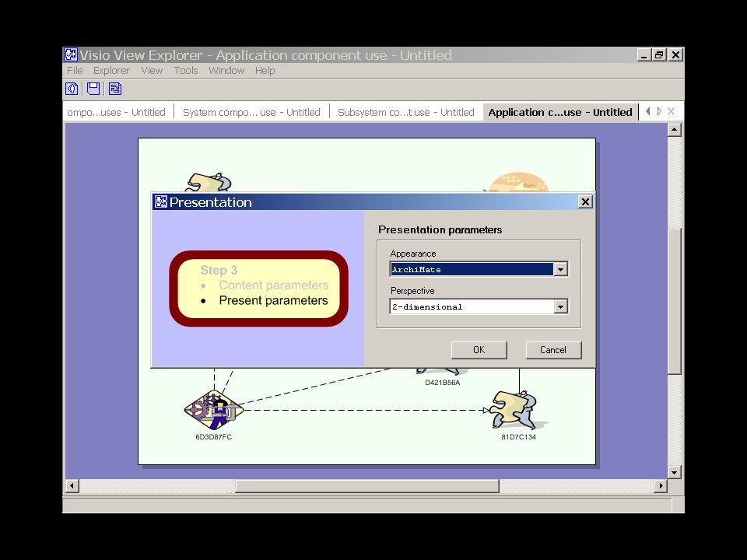Open the Help menu

pos(265,71)
